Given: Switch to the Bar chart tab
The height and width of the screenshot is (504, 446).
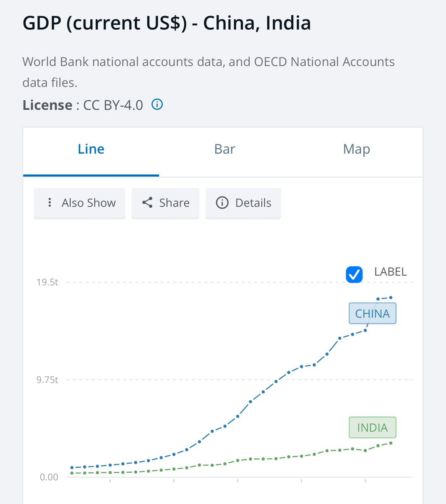Looking at the screenshot, I should click(x=224, y=149).
